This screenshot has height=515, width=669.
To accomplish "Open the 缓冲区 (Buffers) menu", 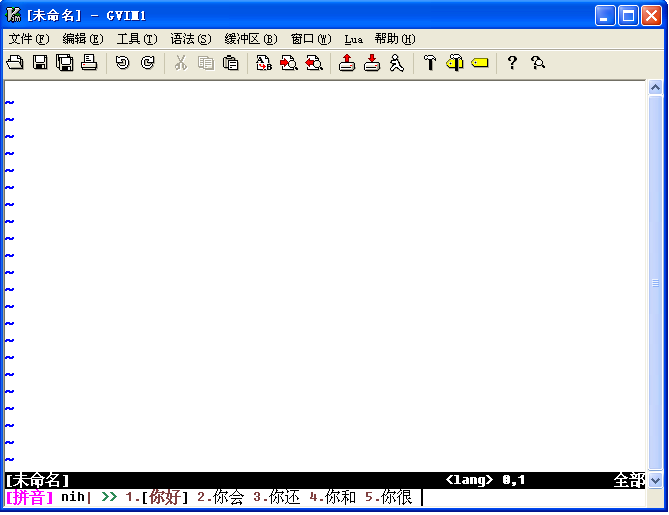I will click(250, 39).
